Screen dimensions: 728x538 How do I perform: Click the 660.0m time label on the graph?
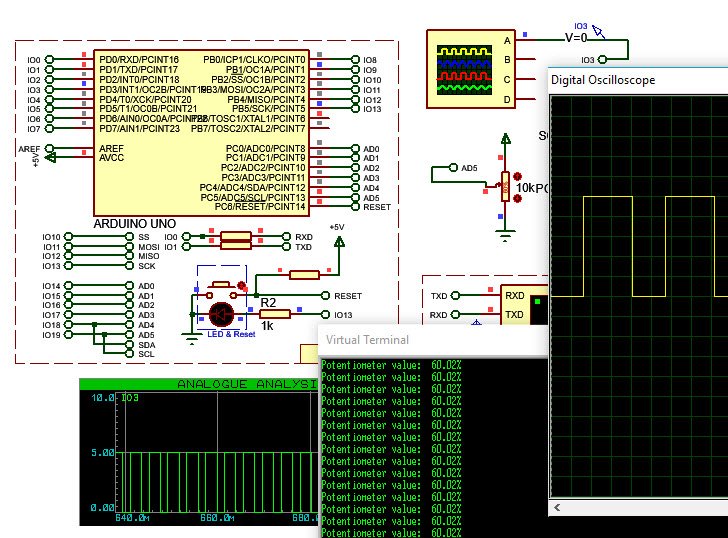(217, 518)
